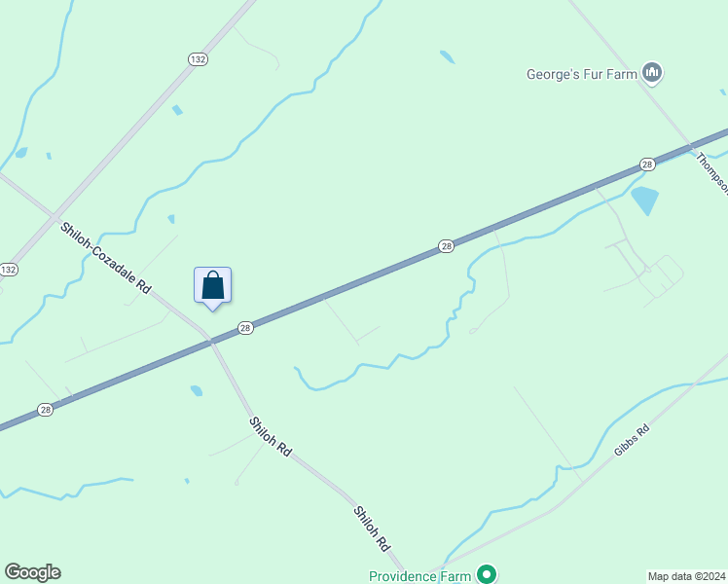
Task: Click the large blue pond near Route 28
Action: (x=645, y=201)
